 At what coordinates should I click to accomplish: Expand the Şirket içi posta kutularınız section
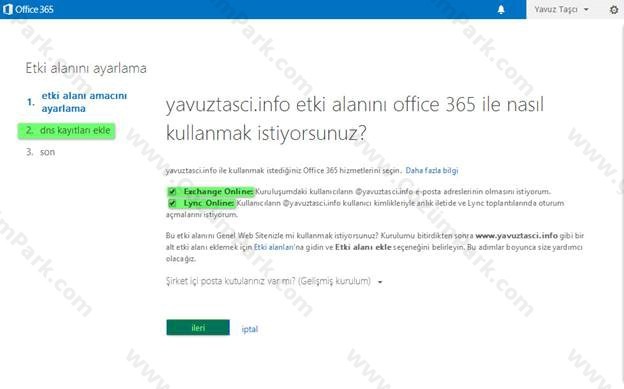coord(269,281)
